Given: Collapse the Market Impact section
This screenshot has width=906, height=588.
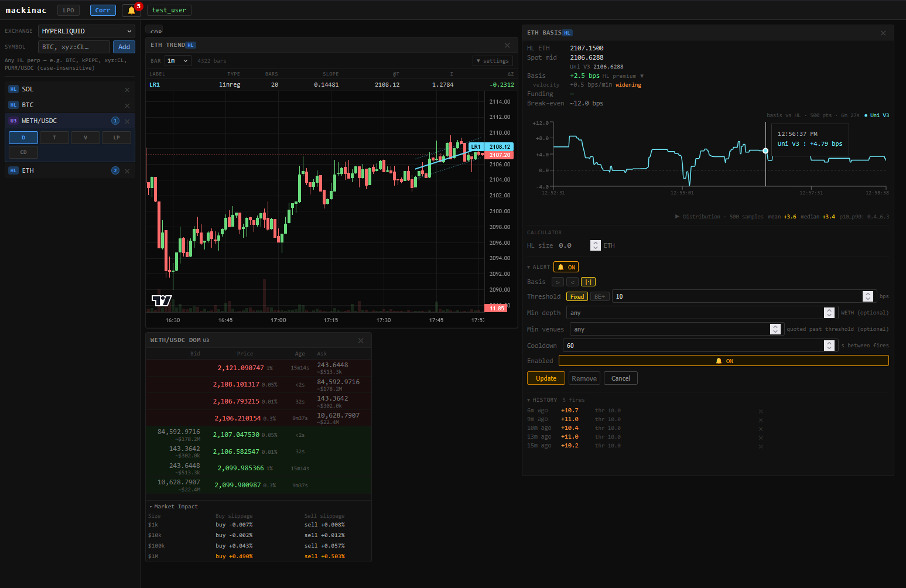Looking at the screenshot, I should pyautogui.click(x=173, y=507).
